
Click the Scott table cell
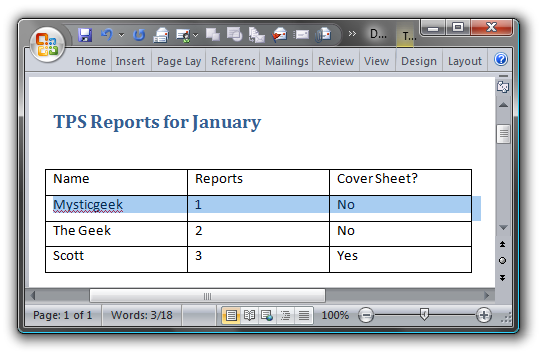116,259
